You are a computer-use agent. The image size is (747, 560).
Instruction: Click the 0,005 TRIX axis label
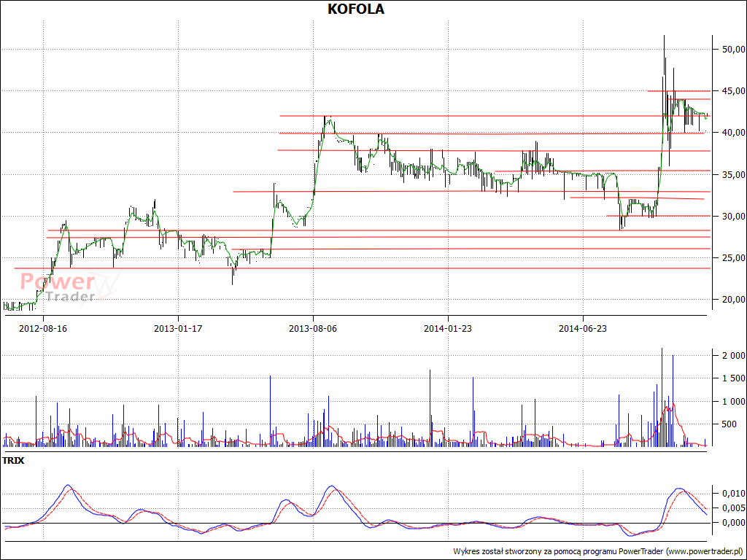(x=734, y=508)
